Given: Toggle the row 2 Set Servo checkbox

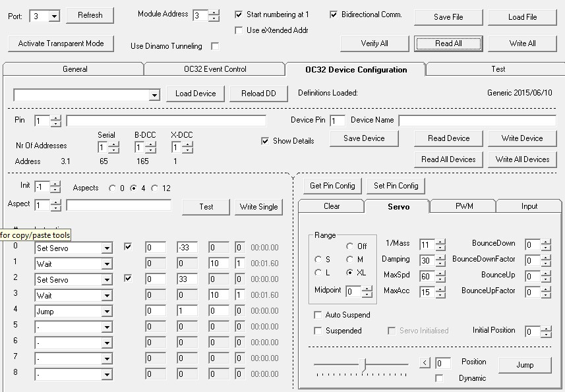Looking at the screenshot, I should point(127,278).
